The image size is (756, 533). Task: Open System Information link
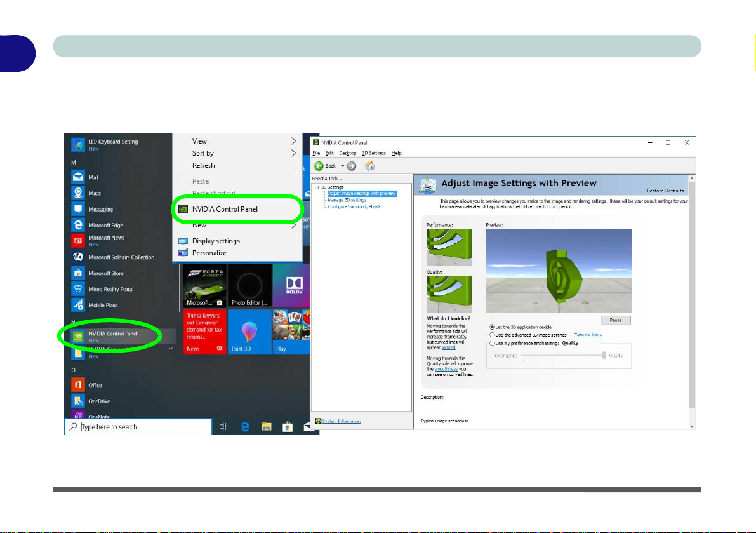click(341, 421)
